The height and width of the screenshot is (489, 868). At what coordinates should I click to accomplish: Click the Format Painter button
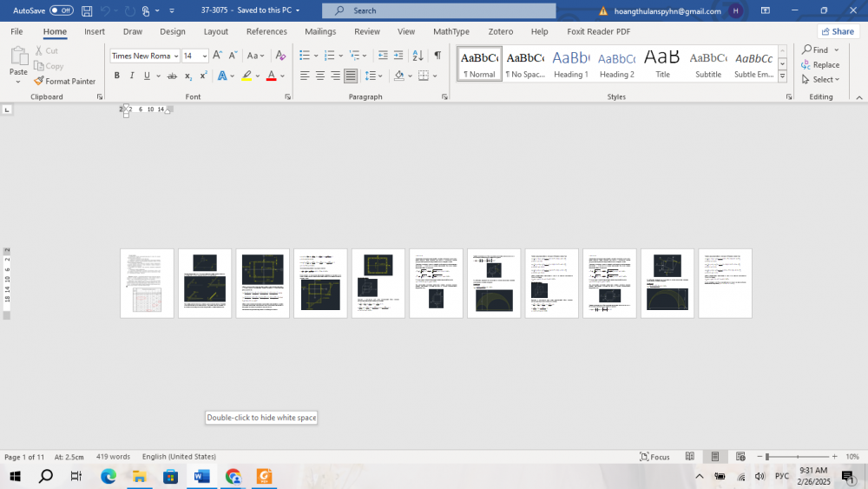[x=65, y=81]
